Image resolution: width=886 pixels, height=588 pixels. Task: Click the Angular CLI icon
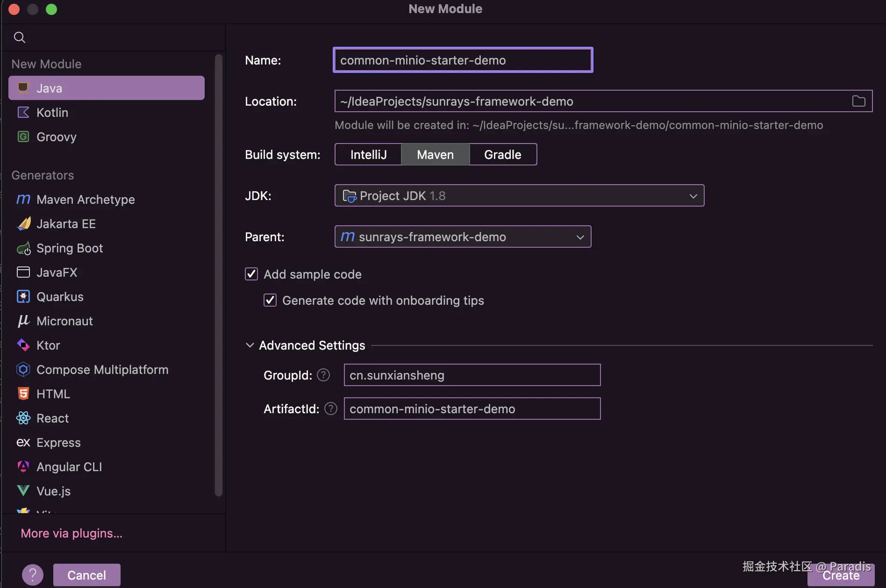(x=23, y=466)
